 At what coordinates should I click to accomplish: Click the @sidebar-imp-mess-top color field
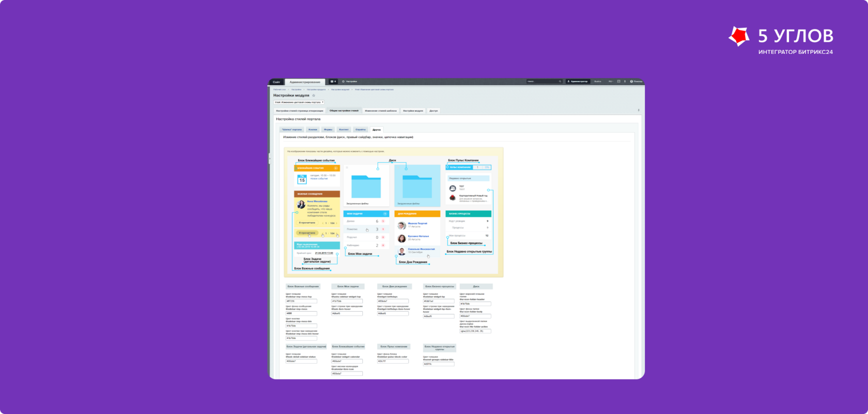click(301, 301)
